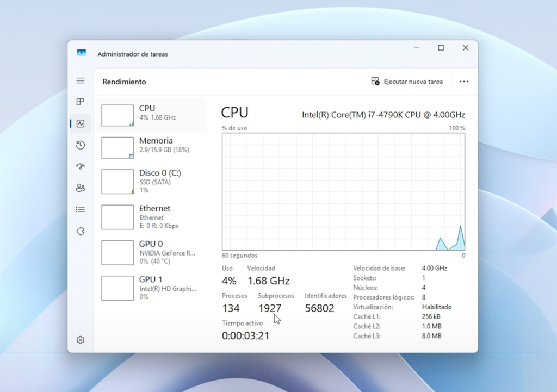Maximize the Task Manager window
557x392 pixels.
point(441,48)
